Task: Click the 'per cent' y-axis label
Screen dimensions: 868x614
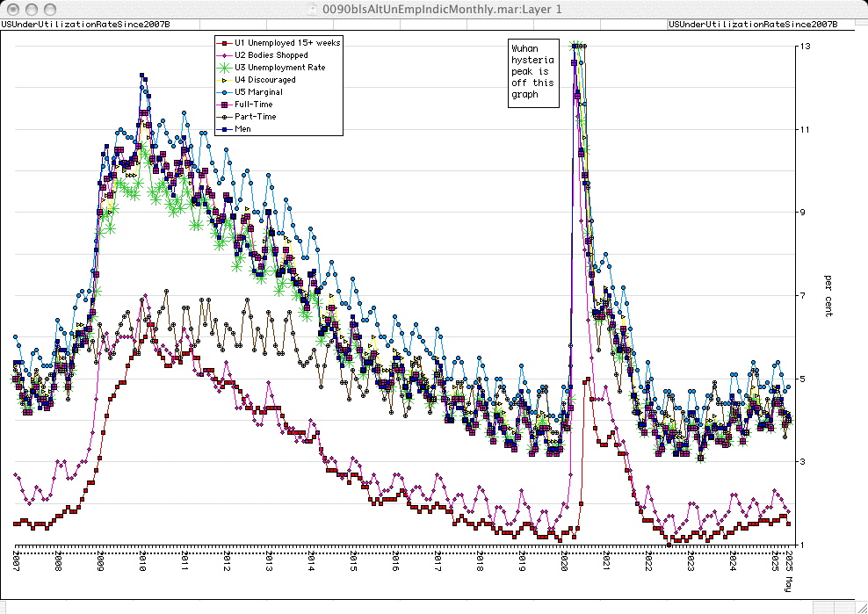Action: pyautogui.click(x=828, y=297)
